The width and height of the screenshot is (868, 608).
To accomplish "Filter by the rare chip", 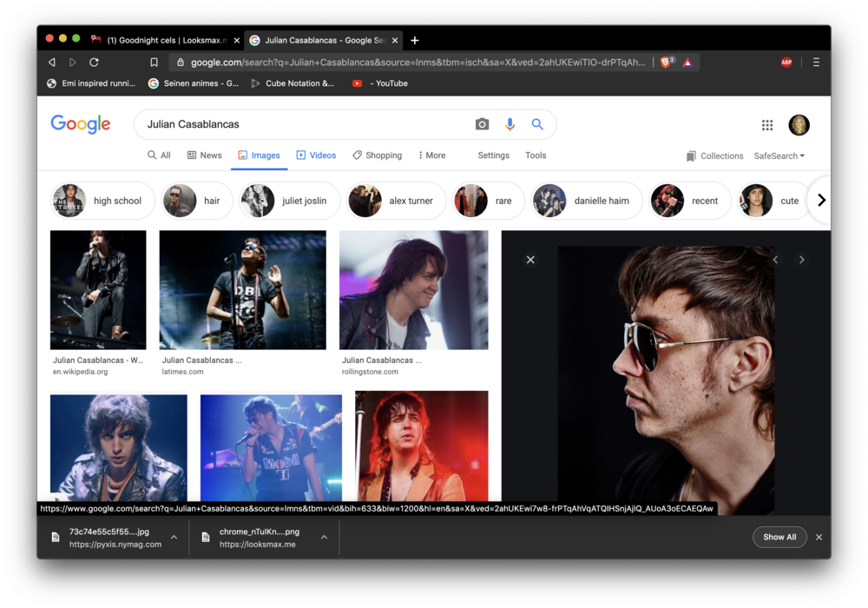I will (x=488, y=201).
